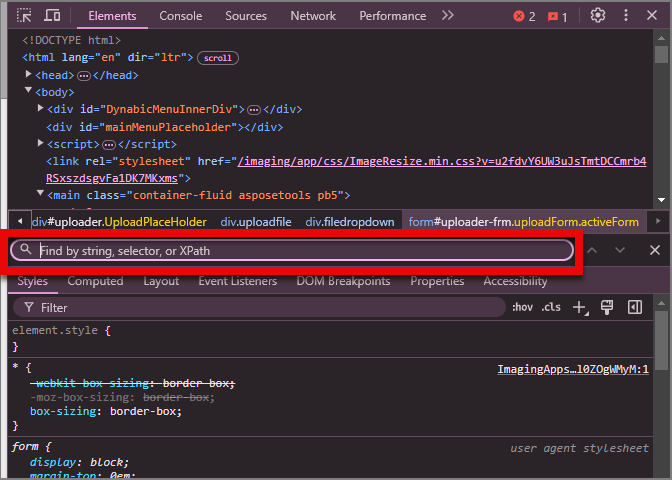Open the Layout pane tab
672x480 pixels.
tap(161, 281)
